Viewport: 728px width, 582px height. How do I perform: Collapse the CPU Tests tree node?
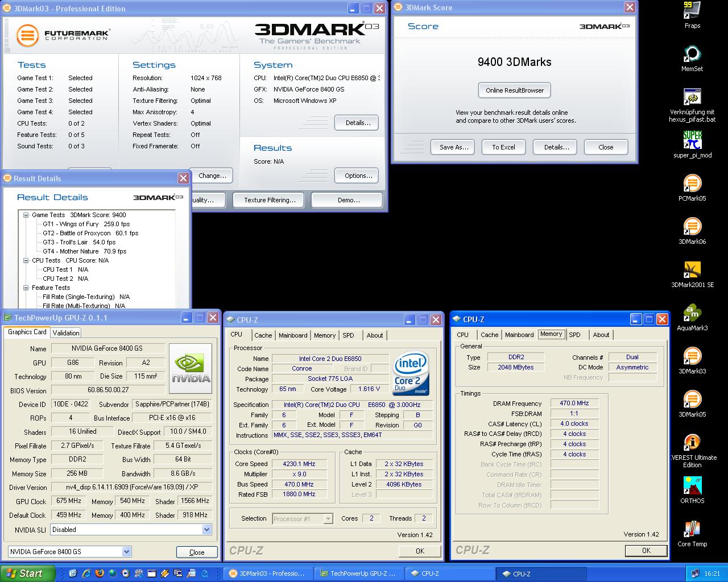26,260
